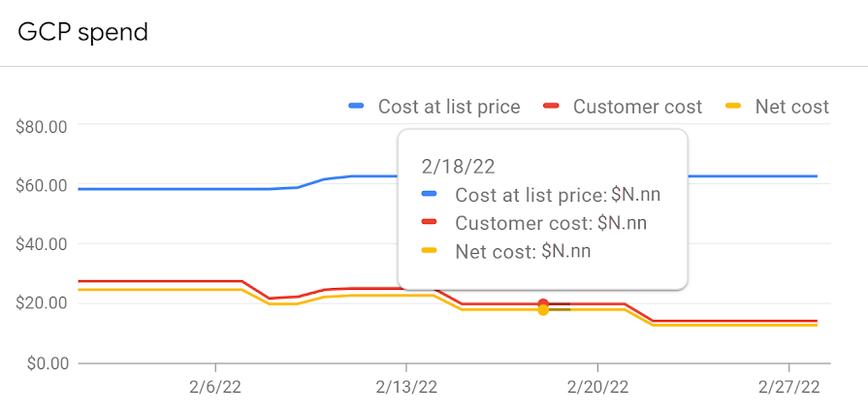This screenshot has width=868, height=411.
Task: Select the 2/27/22 x-axis date label
Action: [788, 387]
